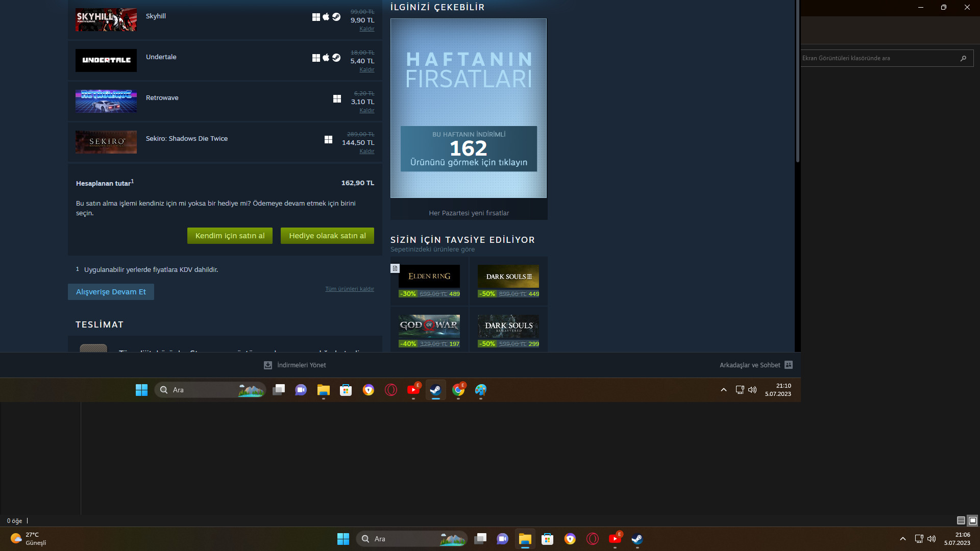
Task: Click the Google Chrome icon in the screenshot's taskbar
Action: (458, 390)
